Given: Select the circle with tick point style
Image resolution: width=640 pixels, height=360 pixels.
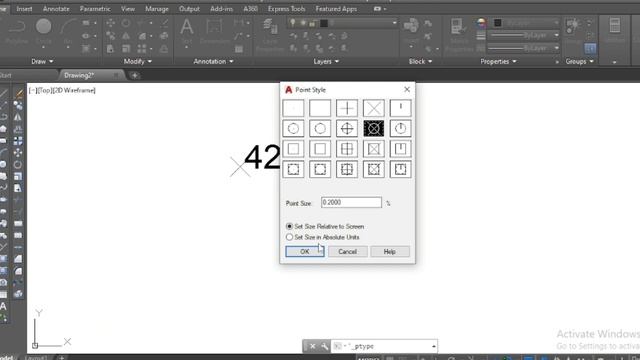Looking at the screenshot, I should (x=400, y=129).
